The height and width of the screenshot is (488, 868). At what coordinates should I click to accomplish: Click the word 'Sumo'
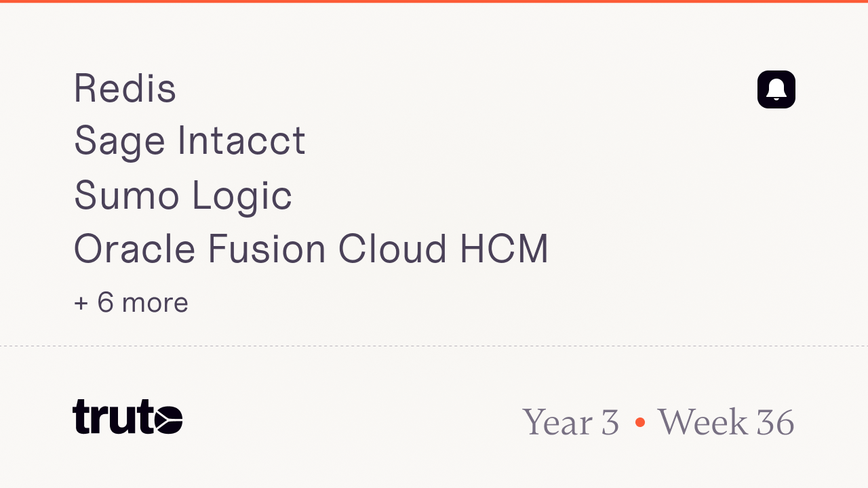[127, 196]
